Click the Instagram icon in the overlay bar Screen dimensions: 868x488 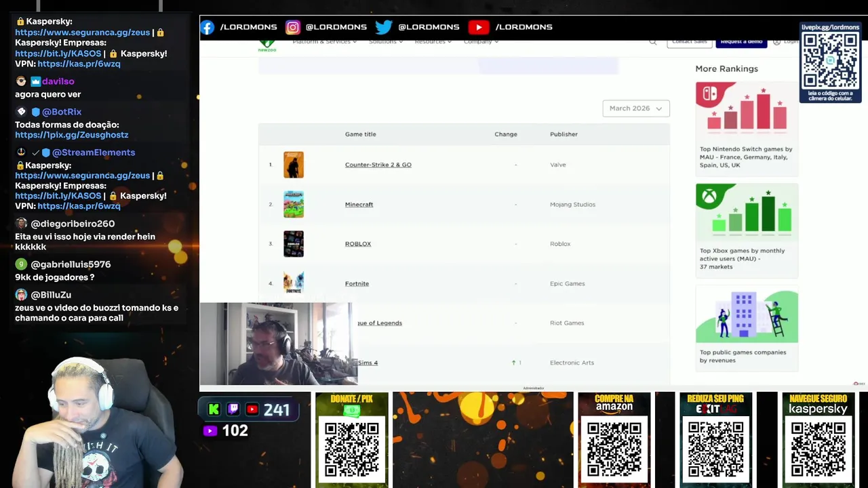pos(293,27)
